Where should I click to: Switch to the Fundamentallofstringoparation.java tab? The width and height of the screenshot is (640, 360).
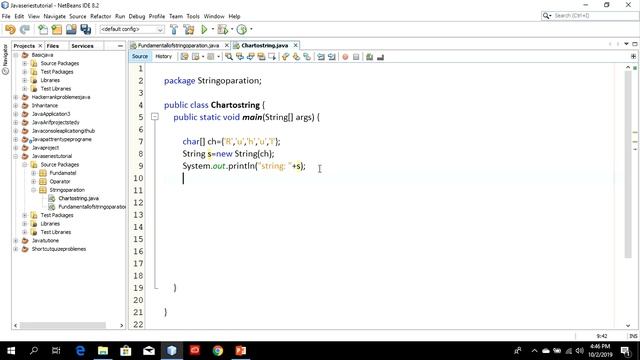click(x=178, y=45)
